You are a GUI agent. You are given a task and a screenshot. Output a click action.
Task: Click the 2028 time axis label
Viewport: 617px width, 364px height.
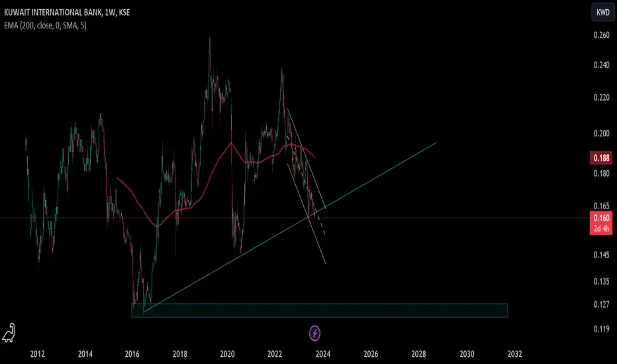418,354
